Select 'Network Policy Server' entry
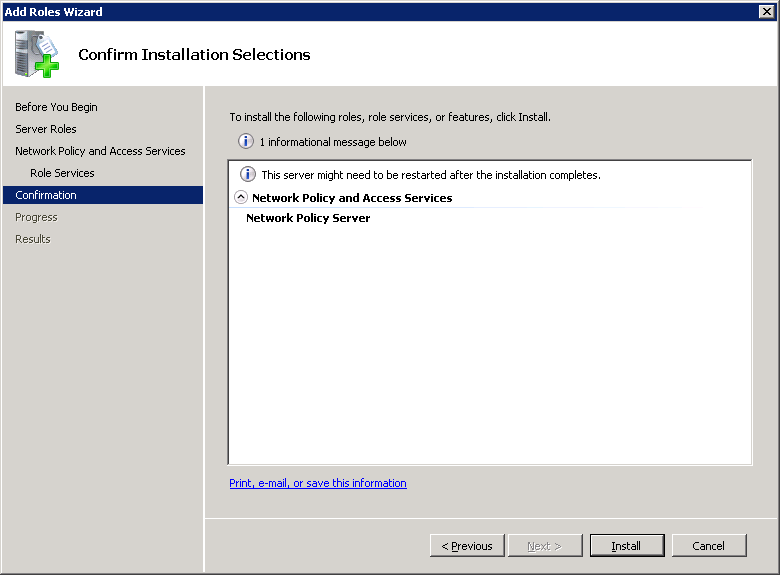 pos(308,218)
